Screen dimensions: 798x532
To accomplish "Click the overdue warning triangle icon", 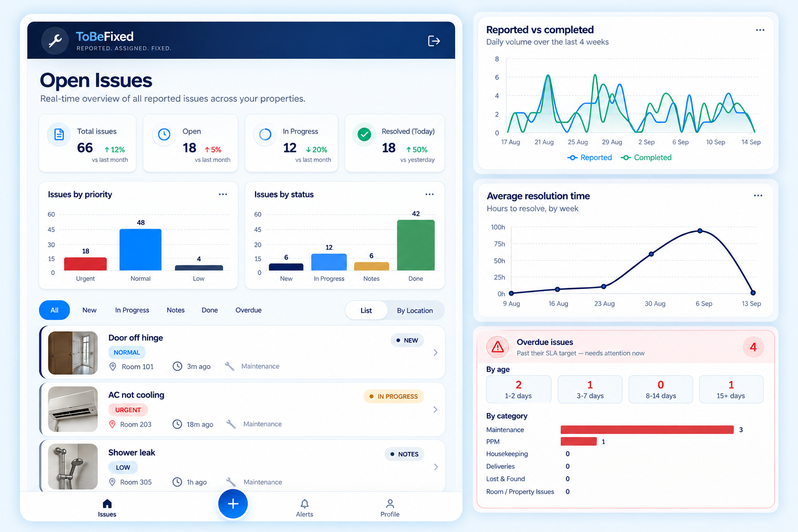I will click(498, 347).
